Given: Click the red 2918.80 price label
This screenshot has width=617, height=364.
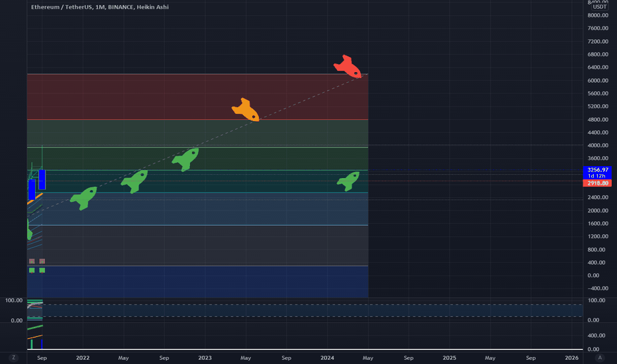Looking at the screenshot, I should tap(597, 183).
